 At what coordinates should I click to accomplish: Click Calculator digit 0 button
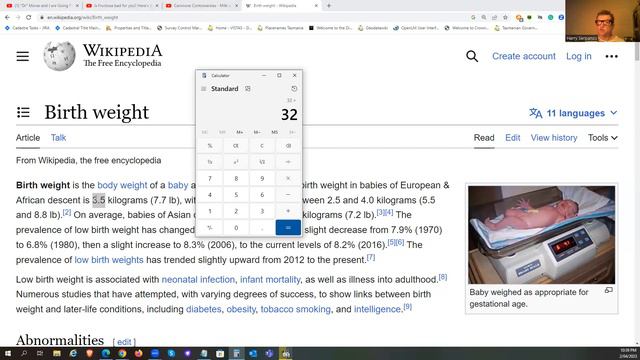236,228
